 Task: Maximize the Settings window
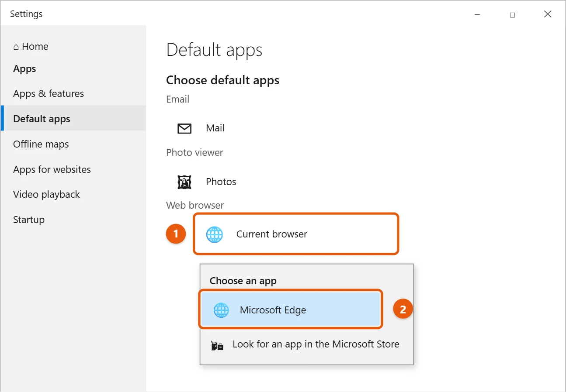click(512, 14)
